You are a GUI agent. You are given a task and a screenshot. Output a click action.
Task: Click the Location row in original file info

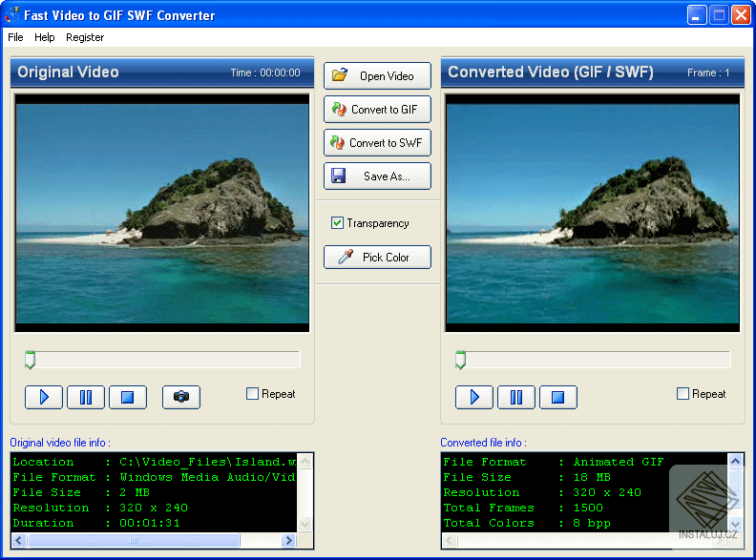[155, 462]
